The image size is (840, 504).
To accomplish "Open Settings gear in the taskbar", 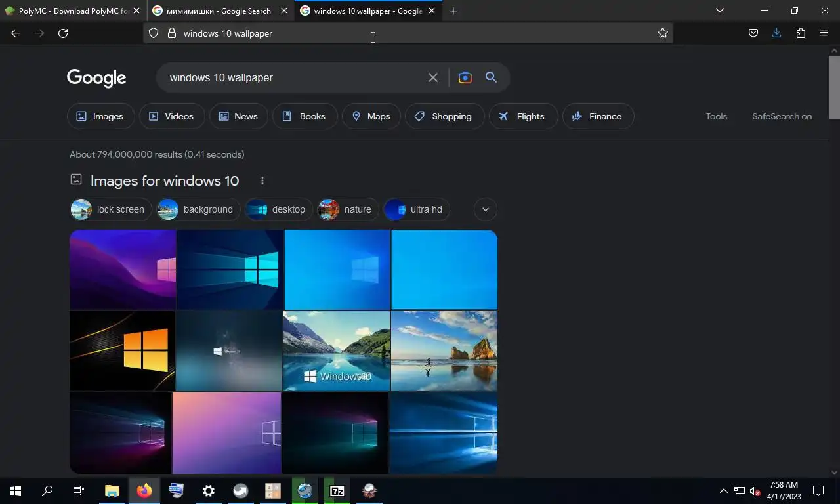I will (x=209, y=491).
